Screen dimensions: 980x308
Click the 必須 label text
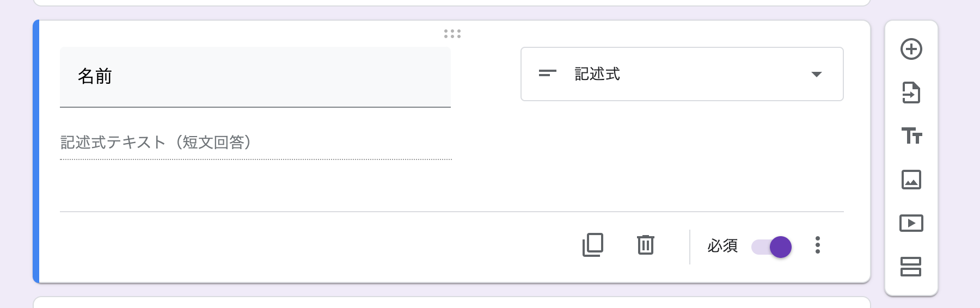click(x=722, y=246)
